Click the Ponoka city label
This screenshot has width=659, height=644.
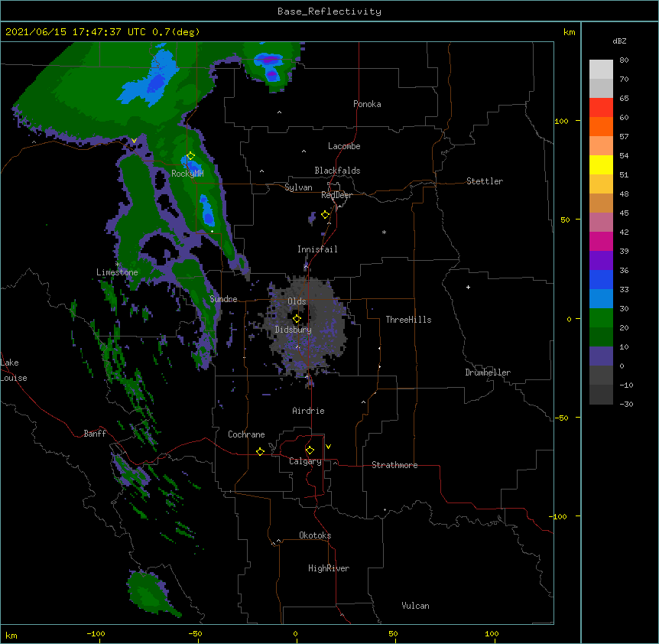point(367,104)
